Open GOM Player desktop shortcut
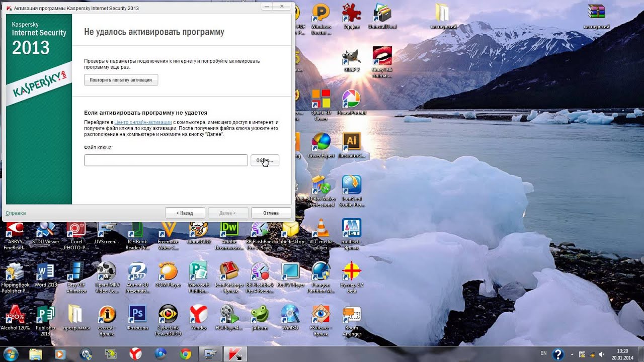The image size is (644, 362). pos(168,275)
